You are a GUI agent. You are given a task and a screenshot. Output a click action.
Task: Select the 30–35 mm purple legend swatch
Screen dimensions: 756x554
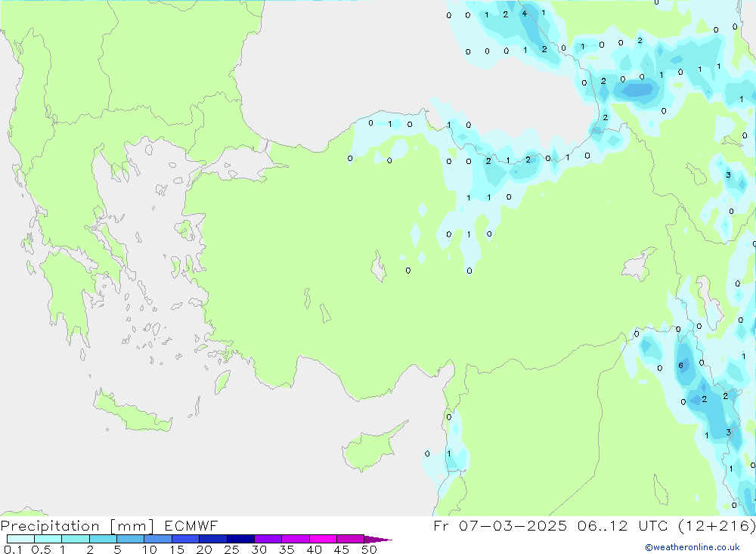[268, 539]
